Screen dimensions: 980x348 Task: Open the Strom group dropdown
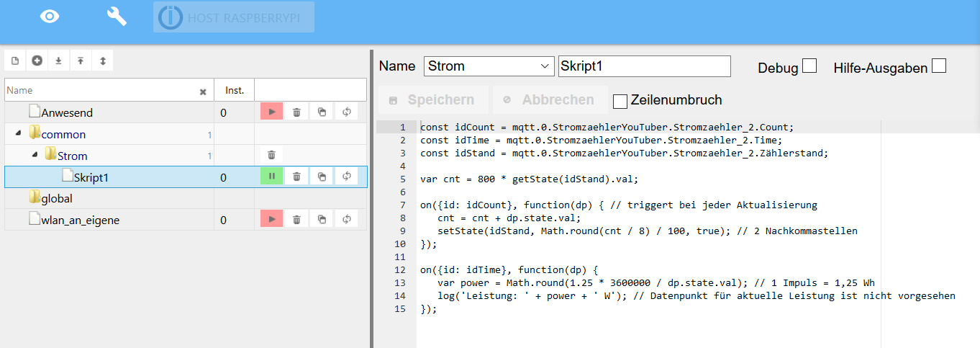pyautogui.click(x=489, y=66)
